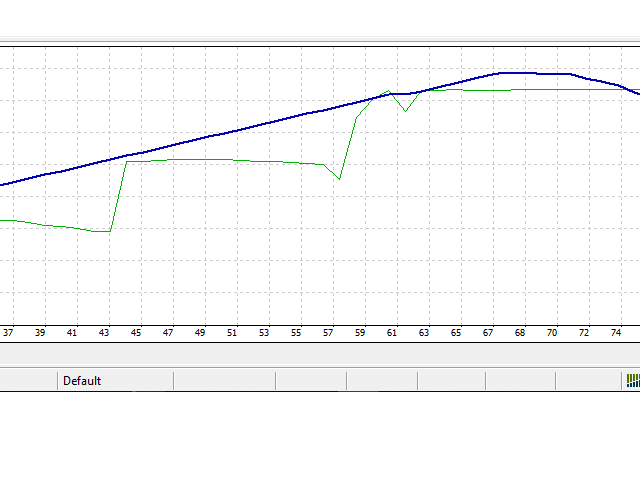This screenshot has width=640, height=480.
Task: Click the green line peak near 61
Action: (389, 91)
